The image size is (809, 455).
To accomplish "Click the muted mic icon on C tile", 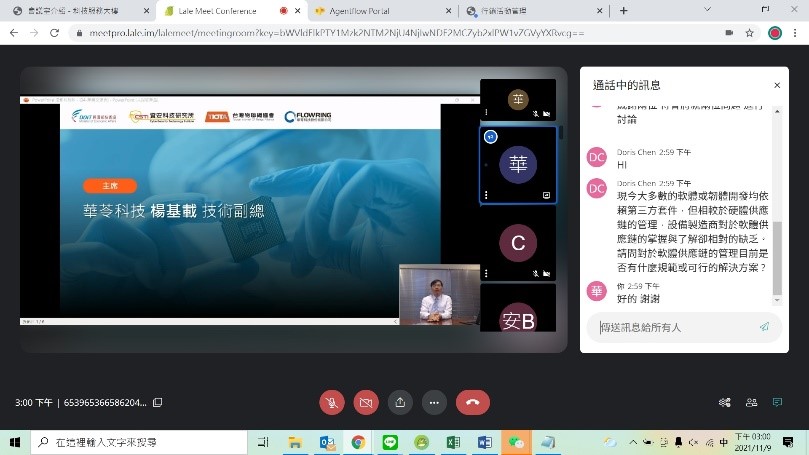I will (x=536, y=273).
